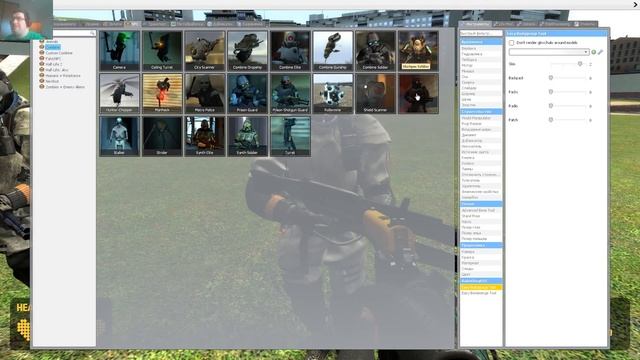The image size is (640, 360).
Task: Spawn the Rollermine NPC
Action: 333,93
